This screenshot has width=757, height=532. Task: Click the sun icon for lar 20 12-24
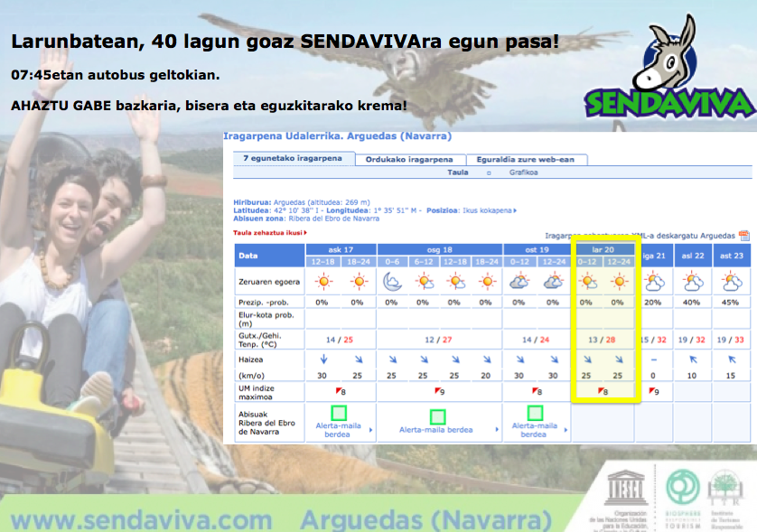pyautogui.click(x=620, y=282)
